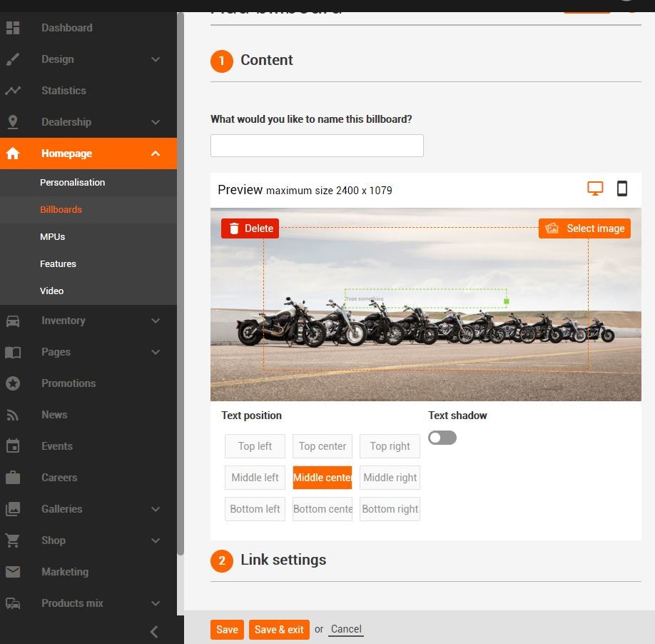Open Statistics via the line chart icon
Screen dimensions: 655x644
pos(13,91)
